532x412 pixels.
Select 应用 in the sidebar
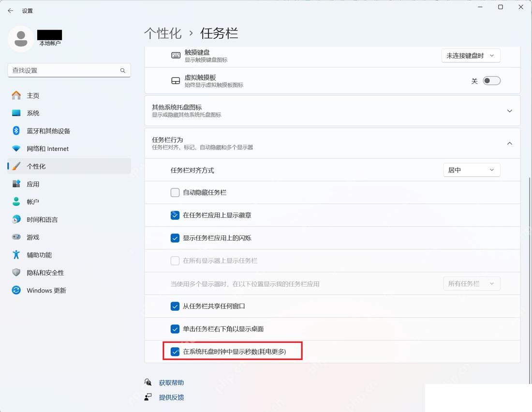coord(69,184)
